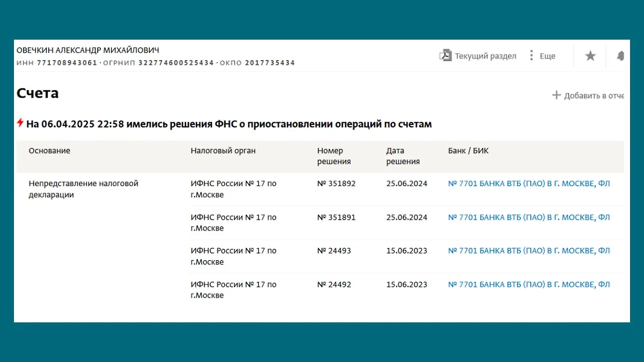644x362 pixels.
Task: Click the red lightning warning icon
Action: 19,123
